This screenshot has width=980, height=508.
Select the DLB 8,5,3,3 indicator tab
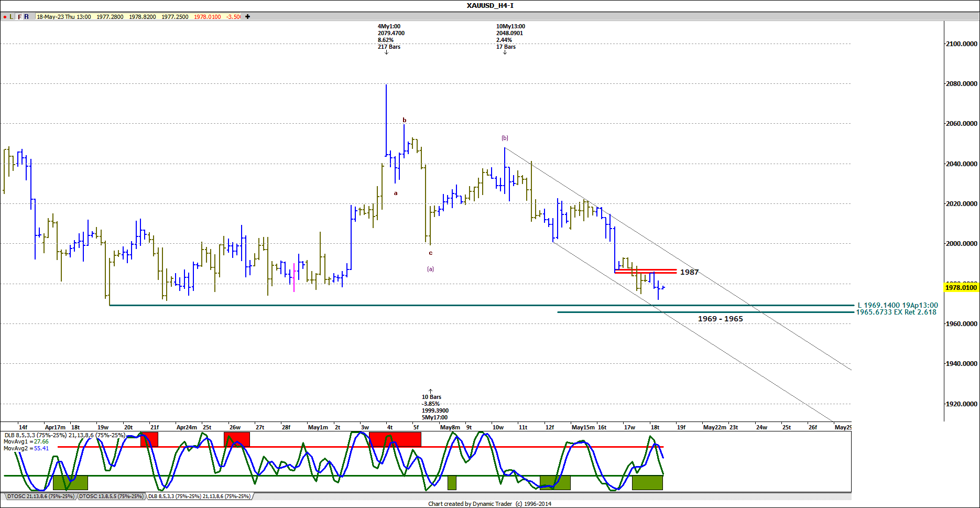pos(199,496)
